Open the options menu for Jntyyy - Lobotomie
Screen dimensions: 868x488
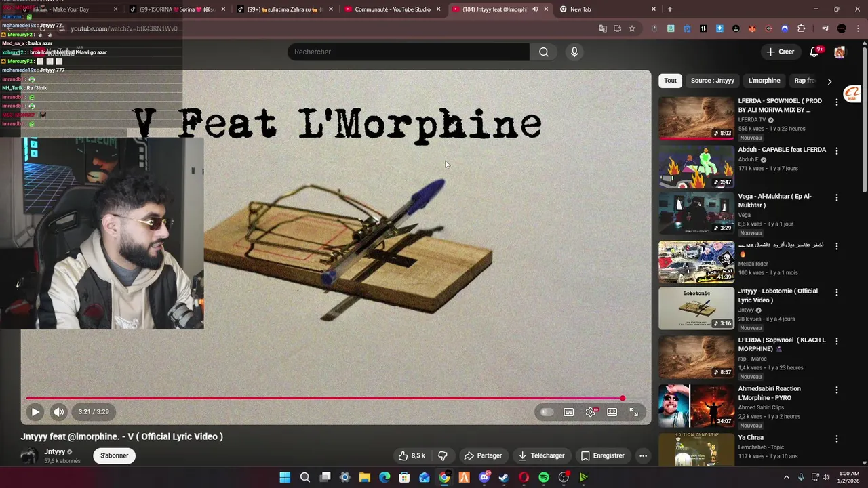pyautogui.click(x=836, y=292)
